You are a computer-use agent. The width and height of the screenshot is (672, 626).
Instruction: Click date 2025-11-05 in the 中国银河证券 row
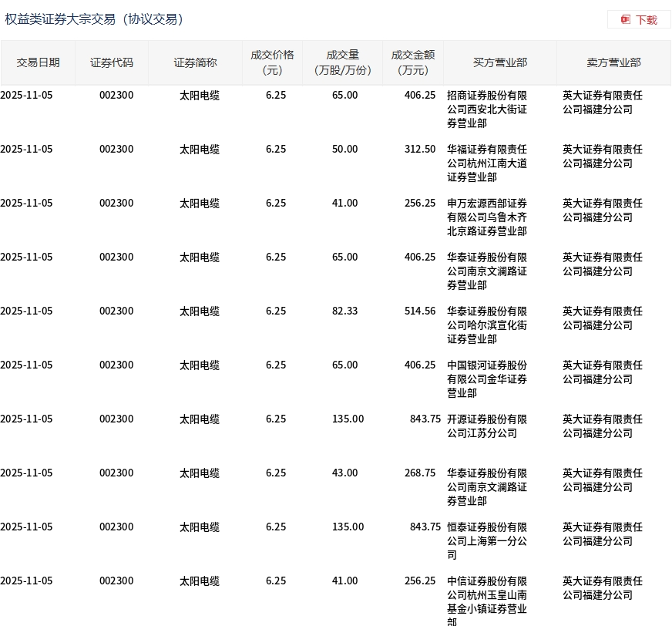coord(26,365)
